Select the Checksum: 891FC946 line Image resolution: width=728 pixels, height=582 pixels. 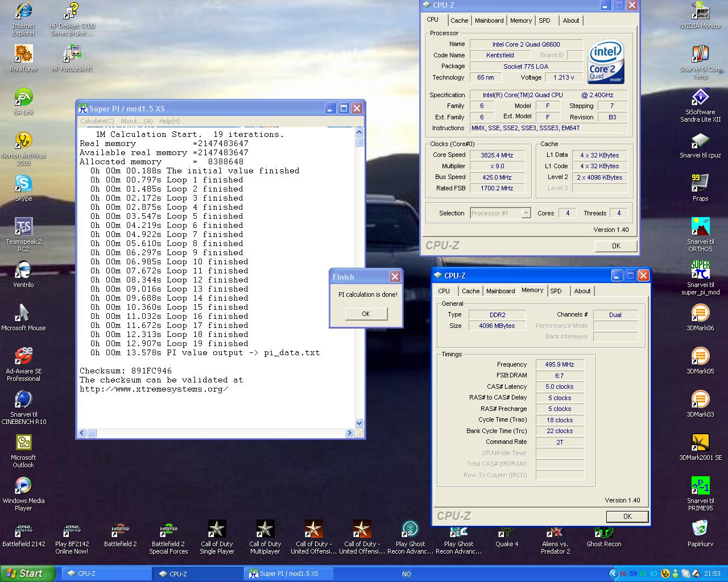pos(125,371)
